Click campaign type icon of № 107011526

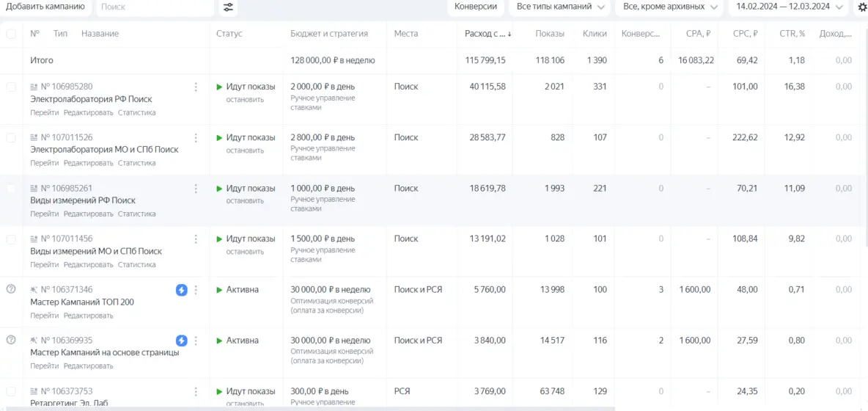click(34, 138)
